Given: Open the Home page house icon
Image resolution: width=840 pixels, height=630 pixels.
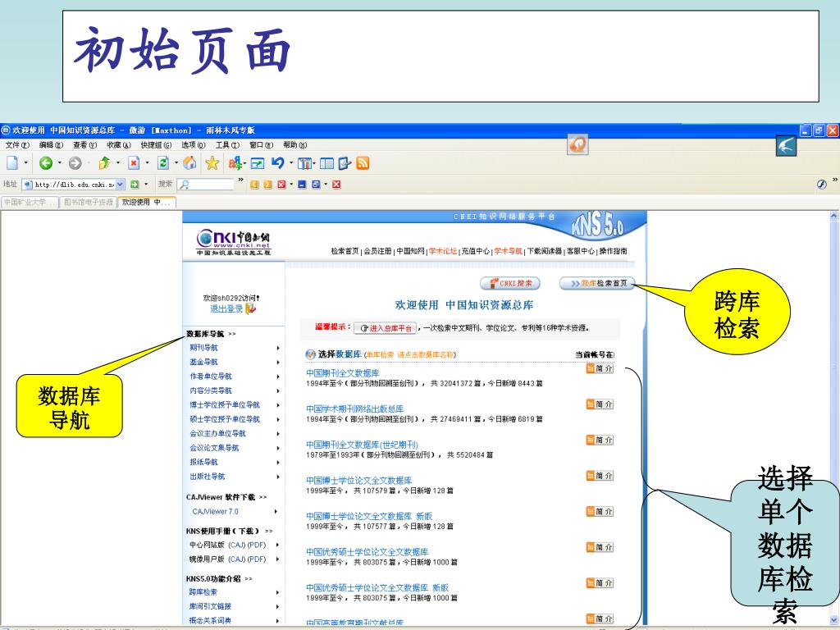Looking at the screenshot, I should 189,163.
